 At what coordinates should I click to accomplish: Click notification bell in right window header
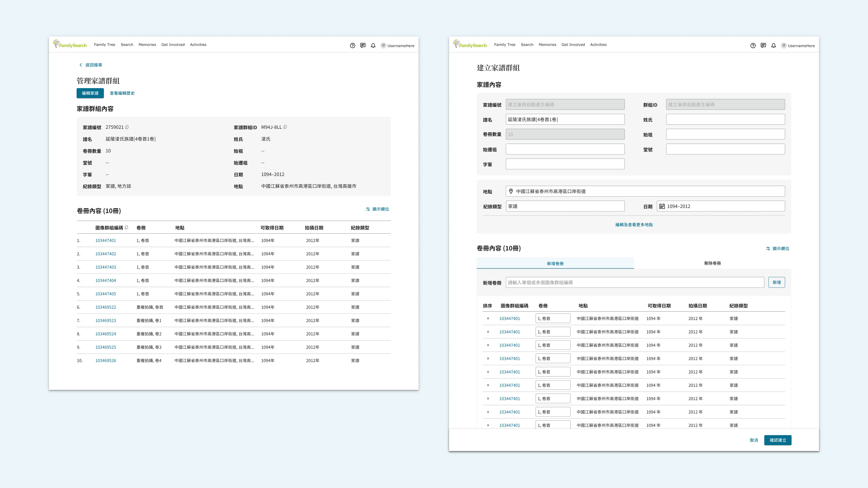[x=773, y=45]
